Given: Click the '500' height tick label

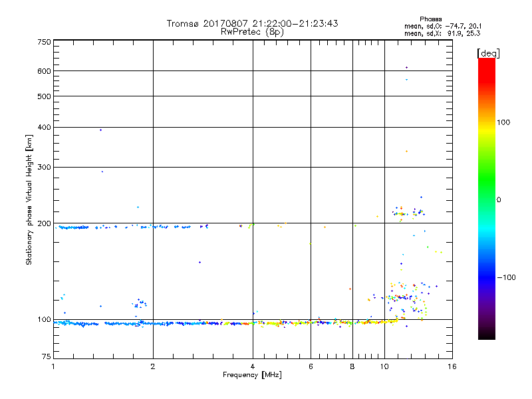Looking at the screenshot, I should [x=44, y=96].
